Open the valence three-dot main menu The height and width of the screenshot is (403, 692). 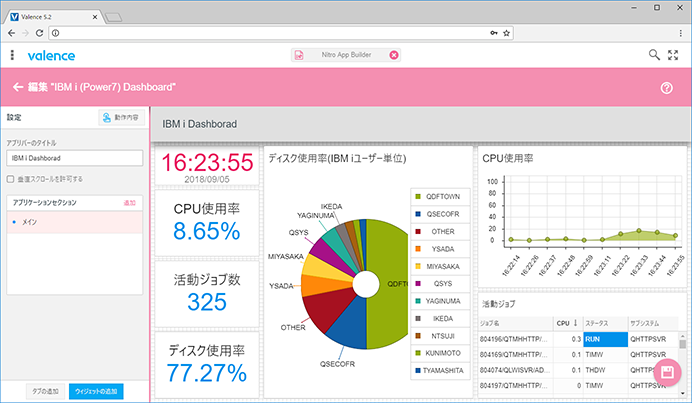click(12, 55)
